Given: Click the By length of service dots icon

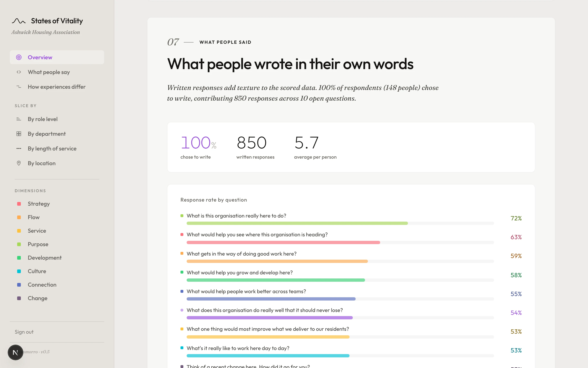Looking at the screenshot, I should pos(19,148).
